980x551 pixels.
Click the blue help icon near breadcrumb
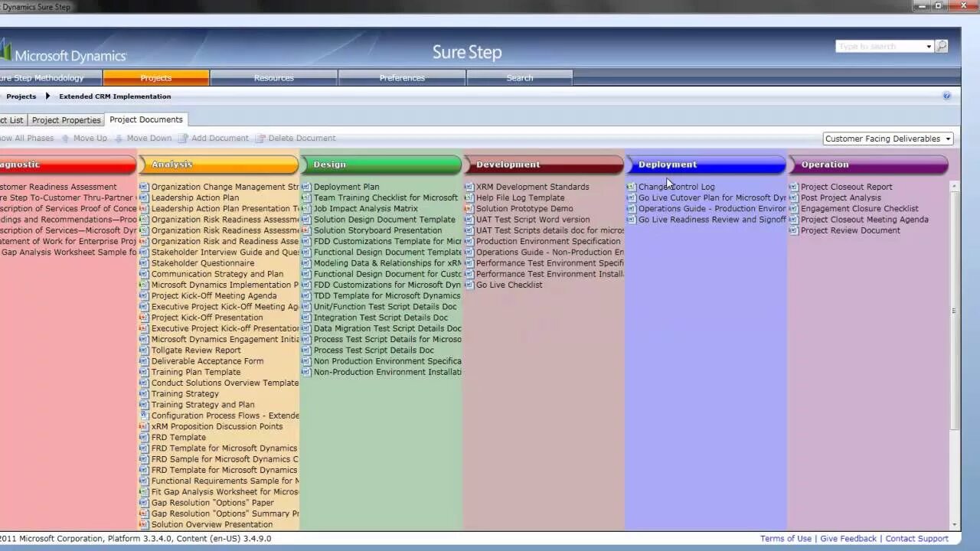(946, 96)
